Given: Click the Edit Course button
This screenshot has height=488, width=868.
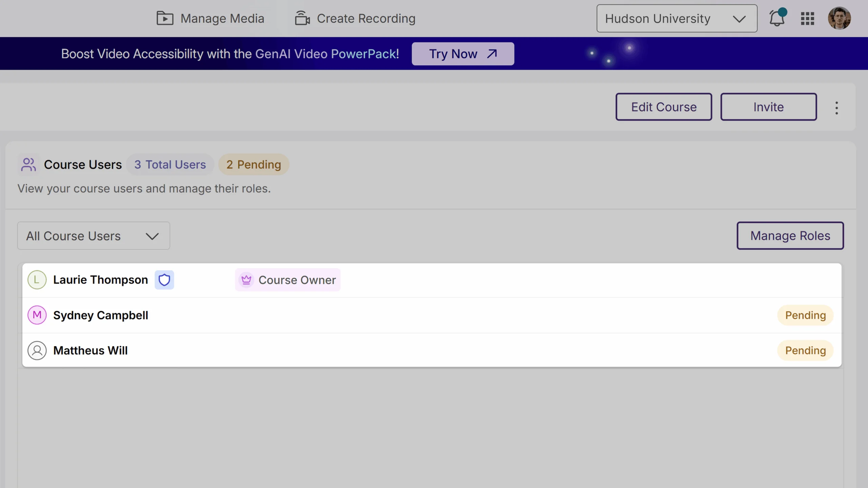Looking at the screenshot, I should coord(664,107).
